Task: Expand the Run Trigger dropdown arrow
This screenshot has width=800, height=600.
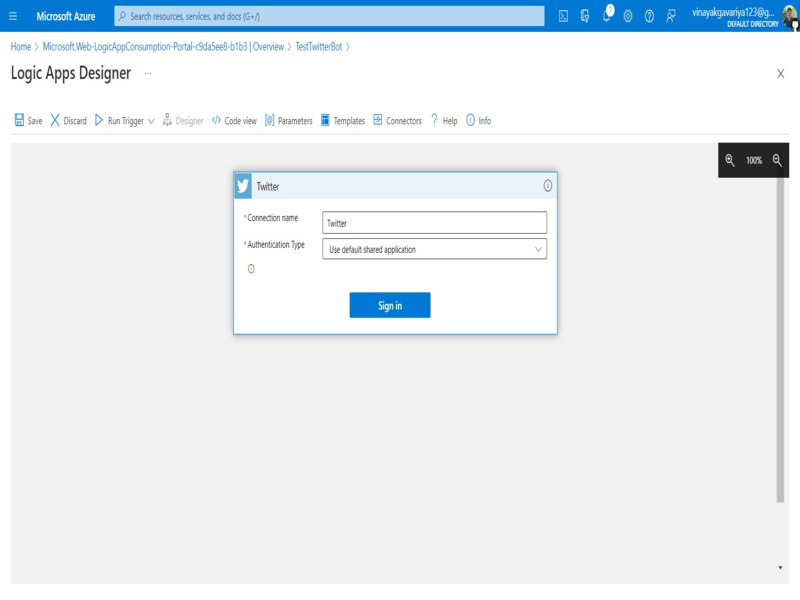Action: point(151,121)
